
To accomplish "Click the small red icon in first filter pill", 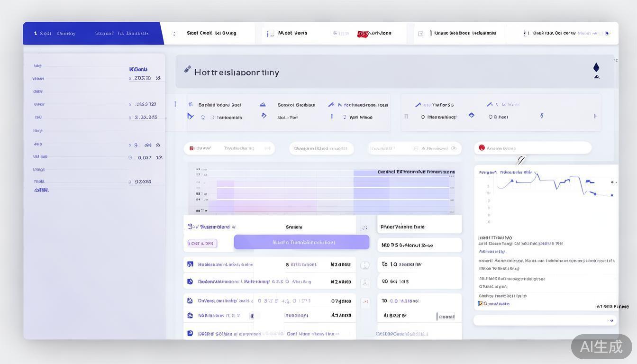I will 191,148.
